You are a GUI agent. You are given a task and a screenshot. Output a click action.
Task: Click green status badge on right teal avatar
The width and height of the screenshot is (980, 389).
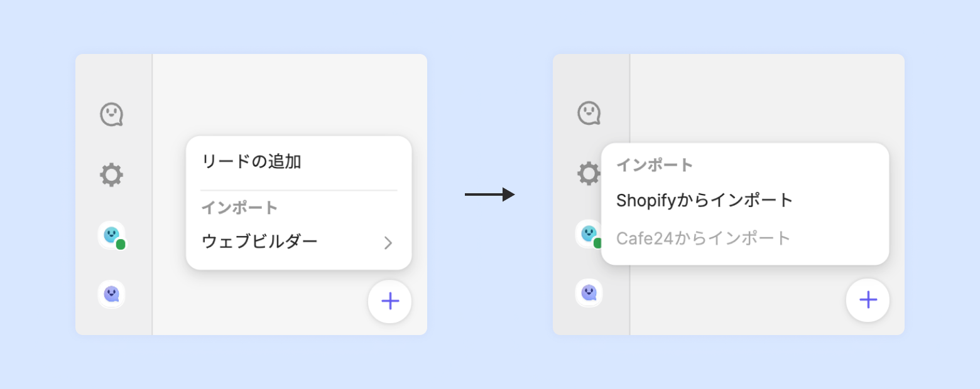tap(597, 243)
